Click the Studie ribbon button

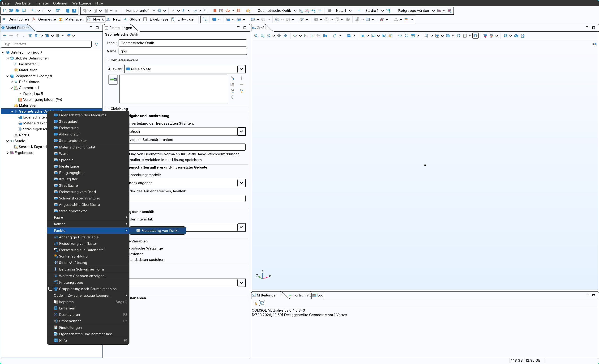tap(135, 19)
